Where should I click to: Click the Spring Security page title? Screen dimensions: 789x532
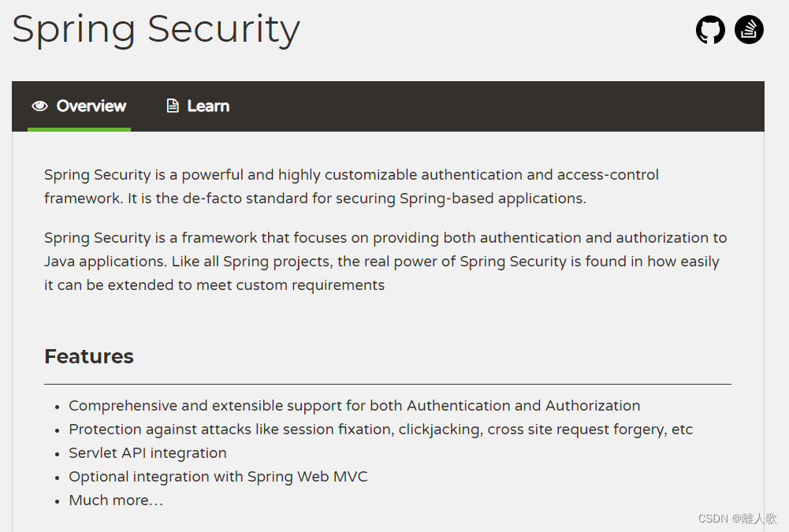(155, 29)
